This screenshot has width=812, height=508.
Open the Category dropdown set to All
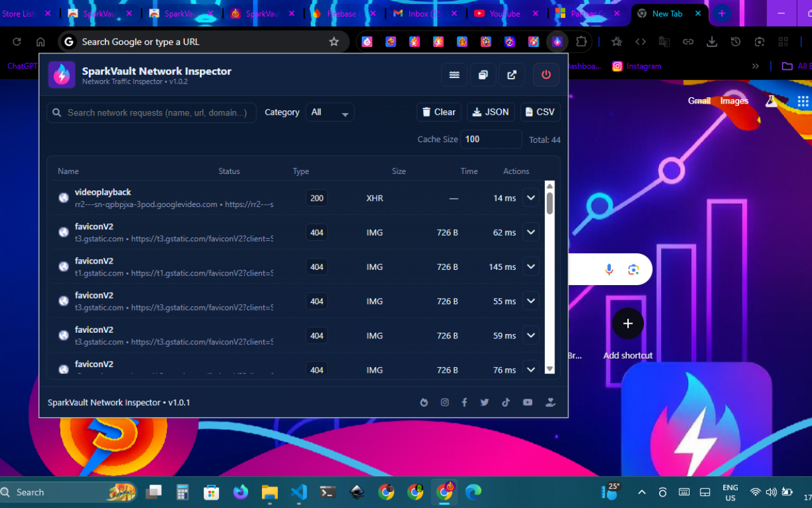click(330, 112)
